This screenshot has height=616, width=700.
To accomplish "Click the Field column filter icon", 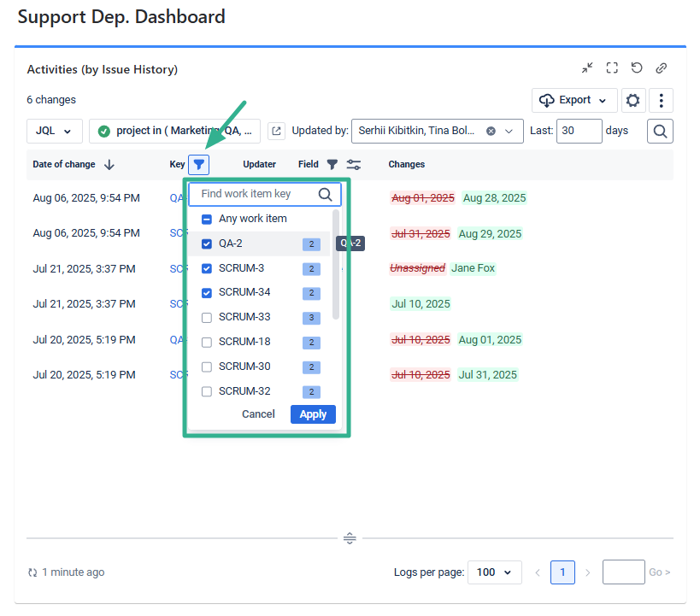I will point(332,164).
